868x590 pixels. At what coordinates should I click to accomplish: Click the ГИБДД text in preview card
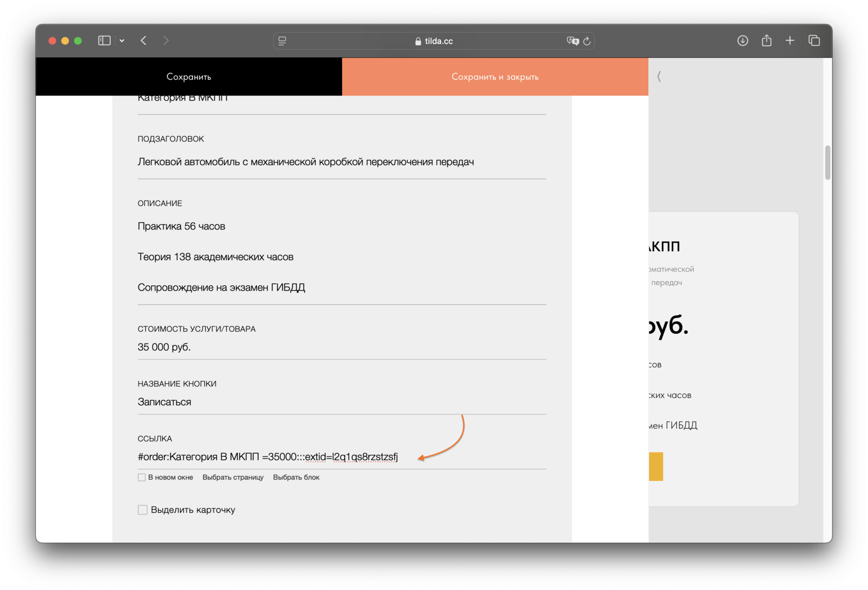681,425
